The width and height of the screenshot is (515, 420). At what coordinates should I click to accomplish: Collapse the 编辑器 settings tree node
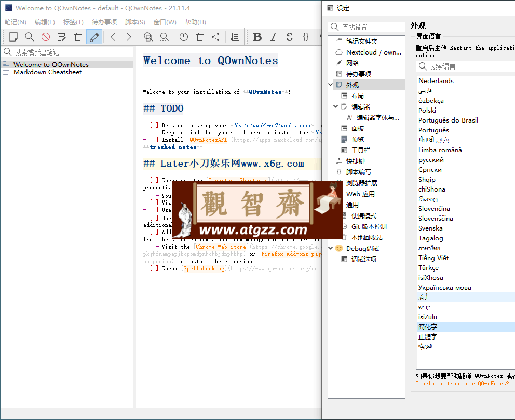click(x=336, y=106)
